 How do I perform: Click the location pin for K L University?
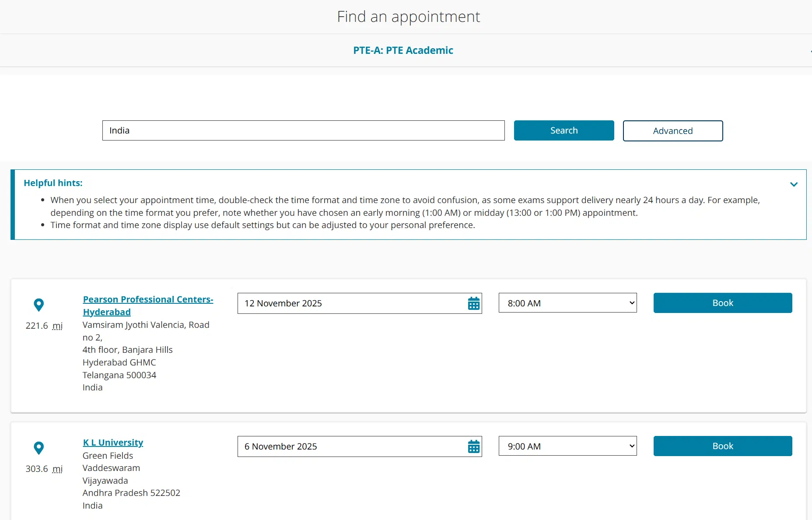click(39, 448)
